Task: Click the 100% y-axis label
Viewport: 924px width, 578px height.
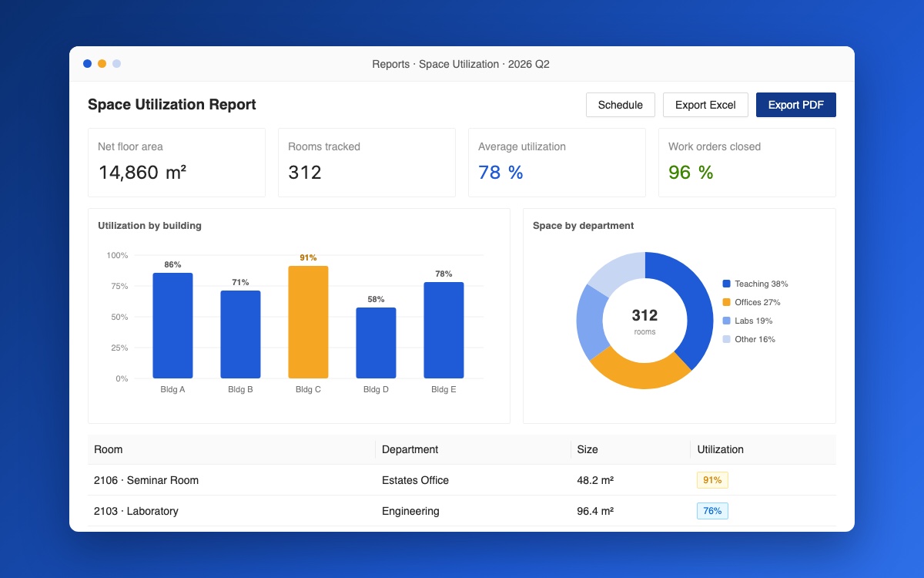Action: (x=117, y=255)
